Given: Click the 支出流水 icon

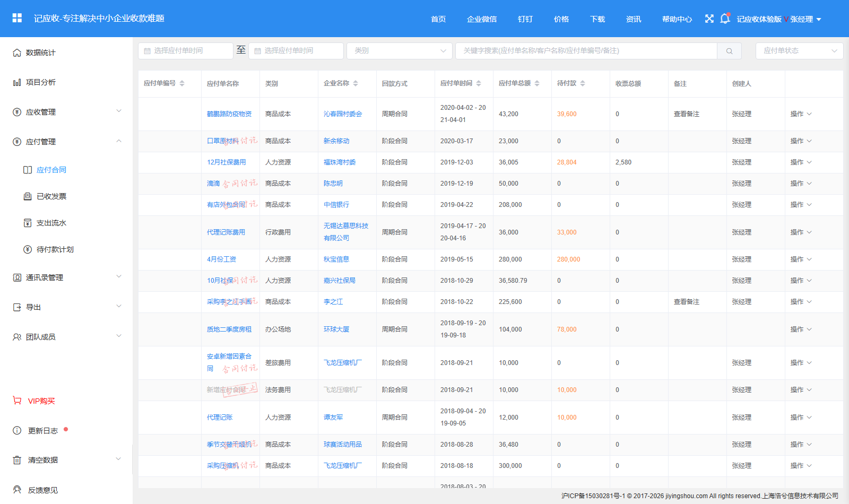Looking at the screenshot, I should pyautogui.click(x=28, y=223).
